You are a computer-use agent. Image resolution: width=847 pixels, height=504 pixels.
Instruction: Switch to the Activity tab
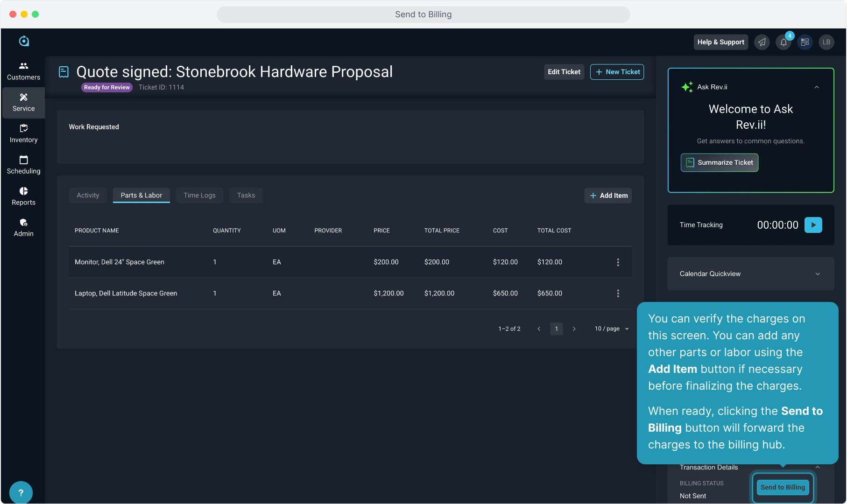pos(88,196)
